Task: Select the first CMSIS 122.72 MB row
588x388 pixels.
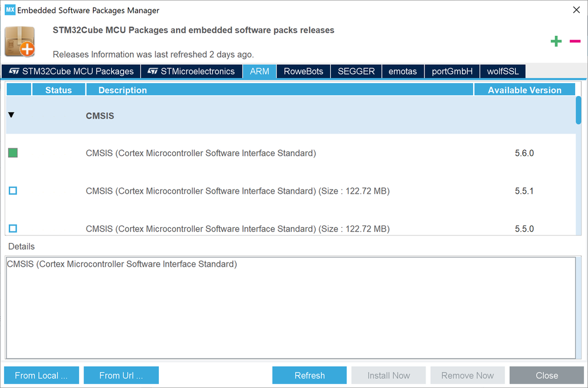Action: [291, 191]
